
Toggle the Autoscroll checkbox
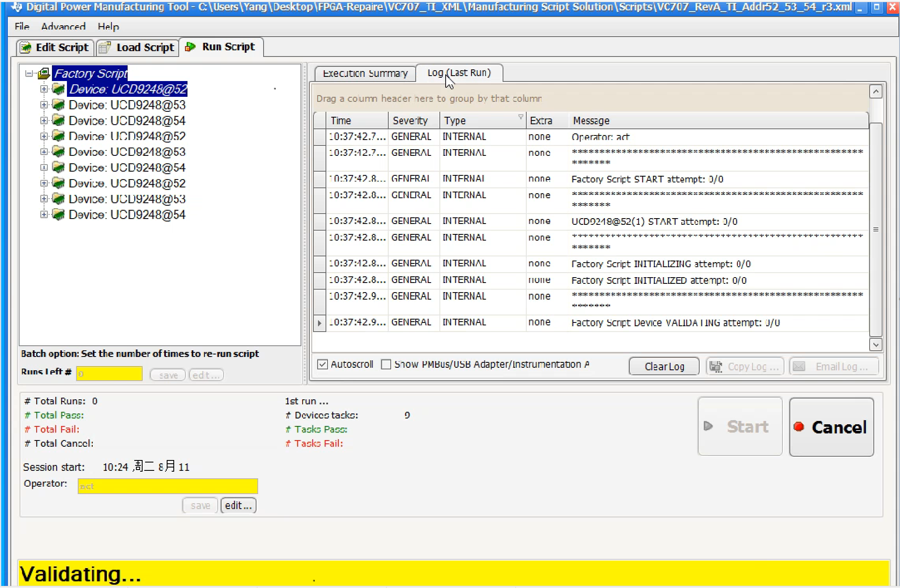[322, 364]
